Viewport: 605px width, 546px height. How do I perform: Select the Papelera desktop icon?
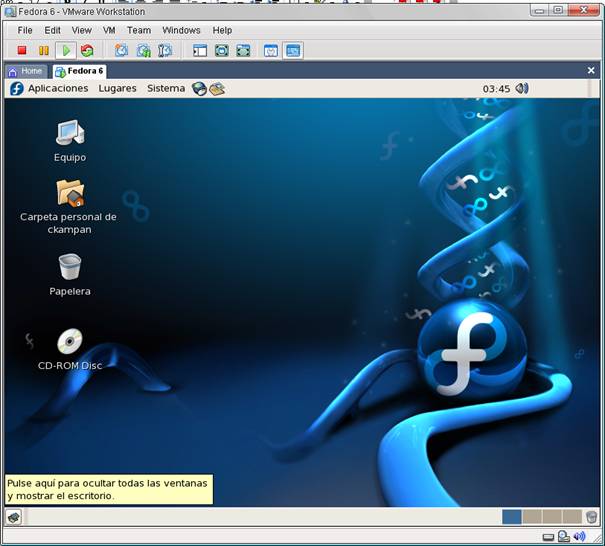click(x=70, y=275)
